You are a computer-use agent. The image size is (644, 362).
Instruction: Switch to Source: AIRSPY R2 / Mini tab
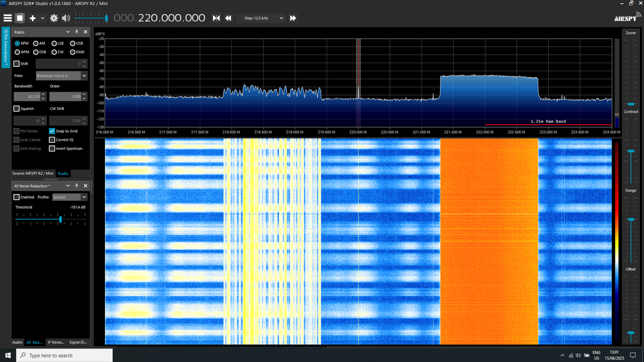[33, 173]
